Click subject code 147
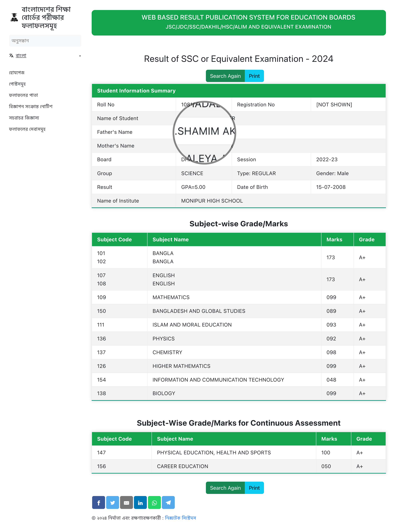The width and height of the screenshot is (395, 532). tap(101, 453)
